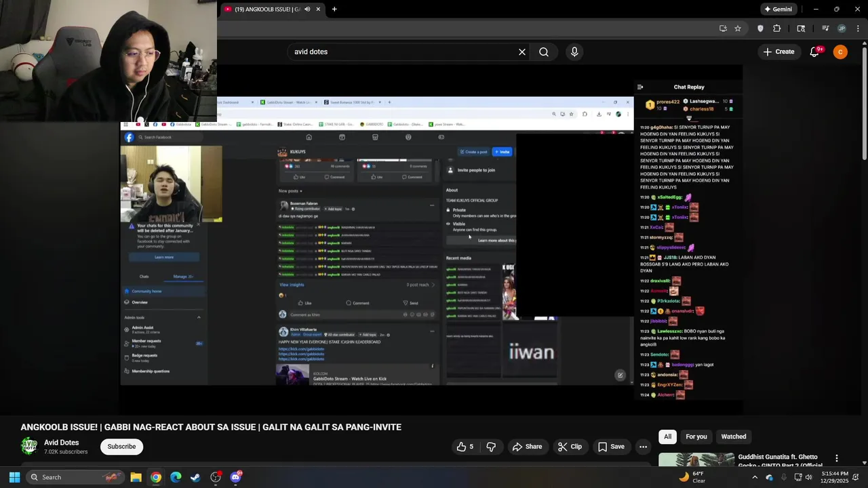This screenshot has height=488, width=868.
Task: Open the volume speaker tray icon
Action: [808, 477]
